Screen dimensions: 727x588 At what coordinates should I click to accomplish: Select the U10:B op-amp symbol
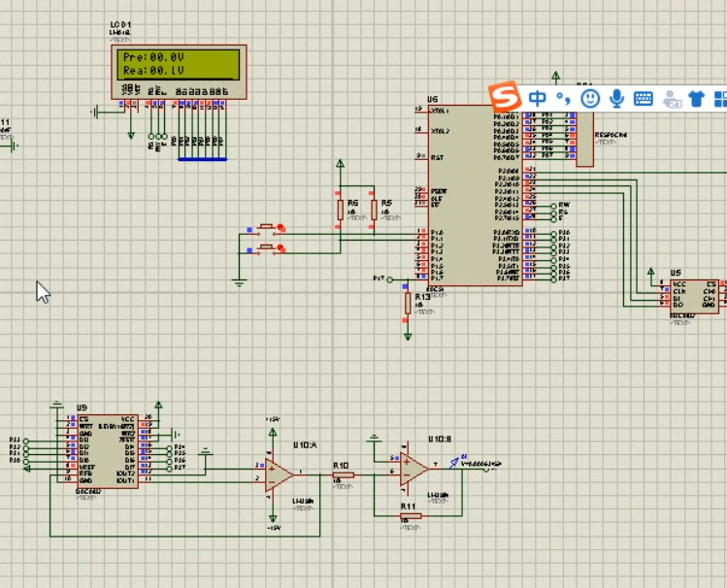[x=414, y=469]
